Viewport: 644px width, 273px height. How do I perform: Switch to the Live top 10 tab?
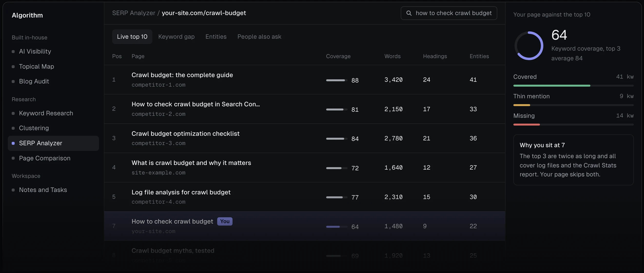tap(132, 37)
